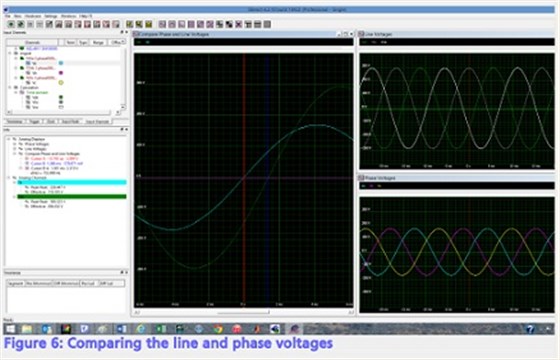Click the first green toolbar icon
Viewport: 560px width, 360px height.
click(x=11, y=24)
